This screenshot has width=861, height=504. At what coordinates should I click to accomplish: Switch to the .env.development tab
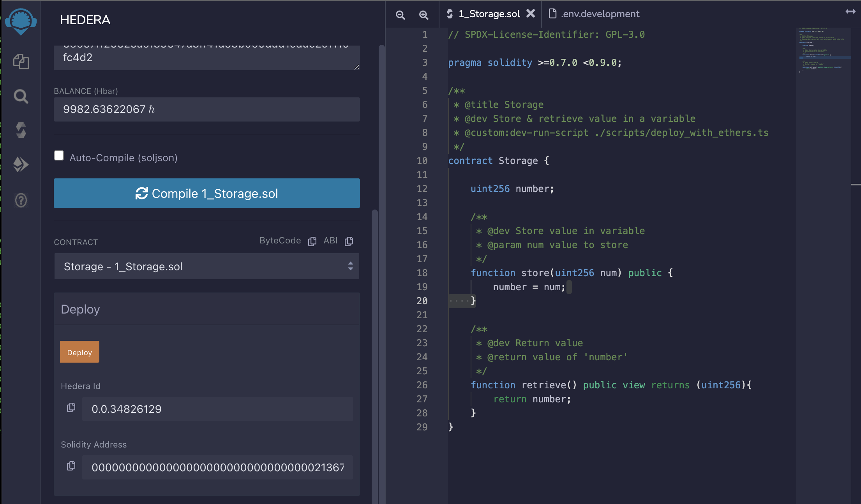(594, 14)
